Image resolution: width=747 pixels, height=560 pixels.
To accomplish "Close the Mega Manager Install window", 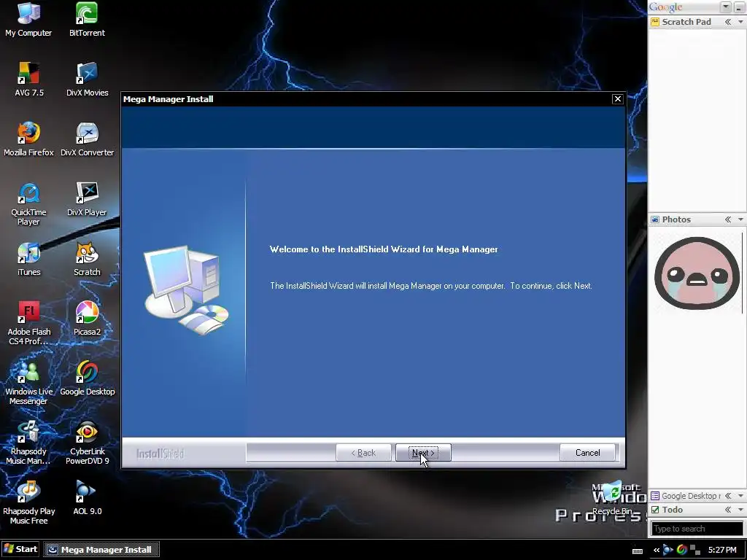I will click(x=617, y=99).
